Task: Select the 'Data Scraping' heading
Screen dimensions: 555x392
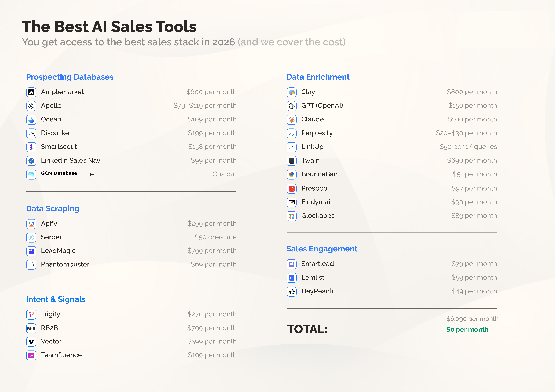Action: [53, 209]
